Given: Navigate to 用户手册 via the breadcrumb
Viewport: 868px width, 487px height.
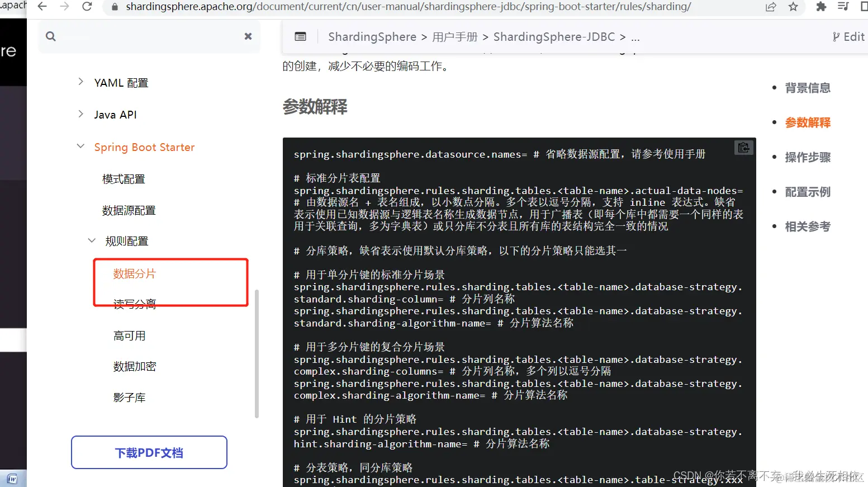Looking at the screenshot, I should click(x=454, y=36).
